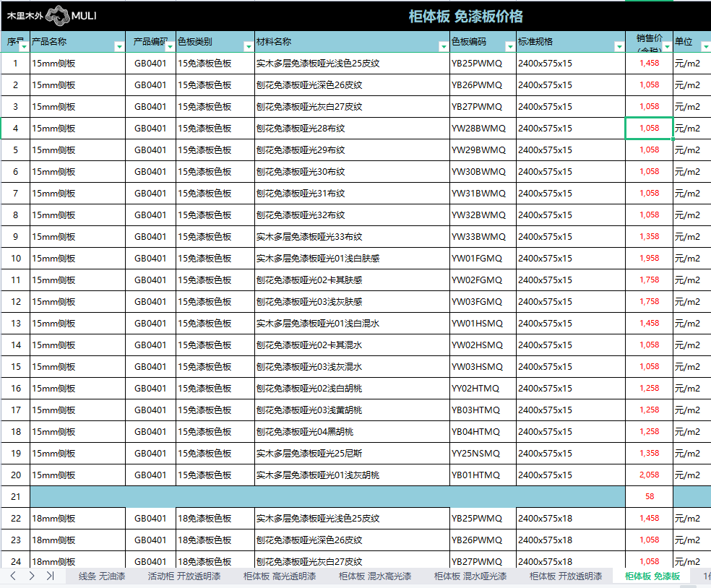Viewport: 711px width, 588px height.
Task: Open the 色板编码 filter dropdown
Action: tap(510, 46)
